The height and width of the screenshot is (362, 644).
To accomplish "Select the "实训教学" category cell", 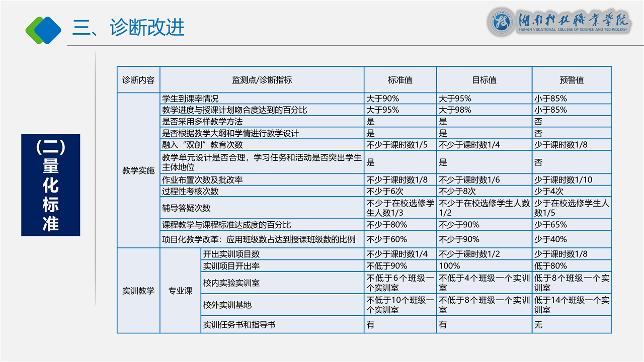I will pos(138,291).
